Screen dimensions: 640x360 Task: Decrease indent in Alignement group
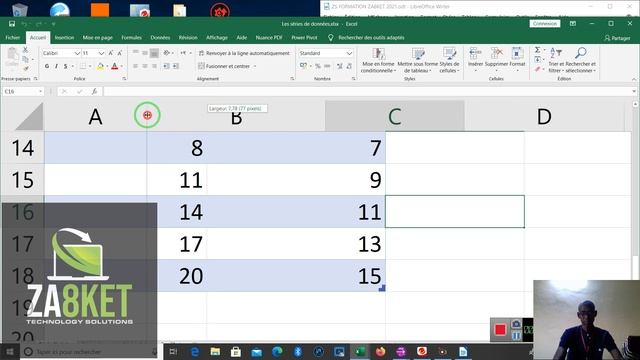point(166,66)
